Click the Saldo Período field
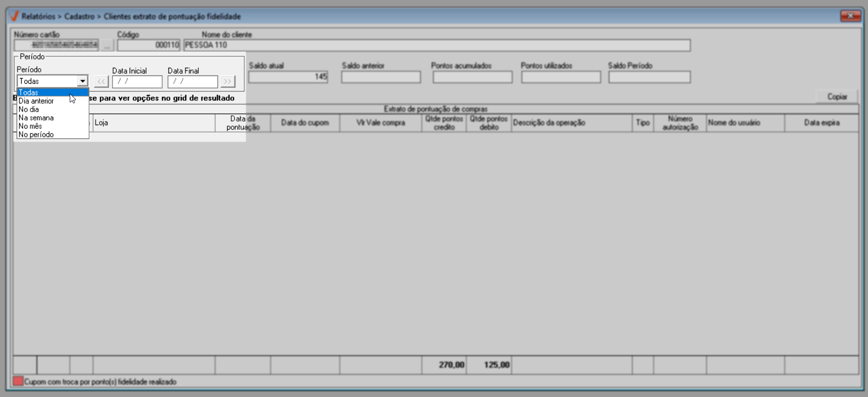 pos(649,77)
